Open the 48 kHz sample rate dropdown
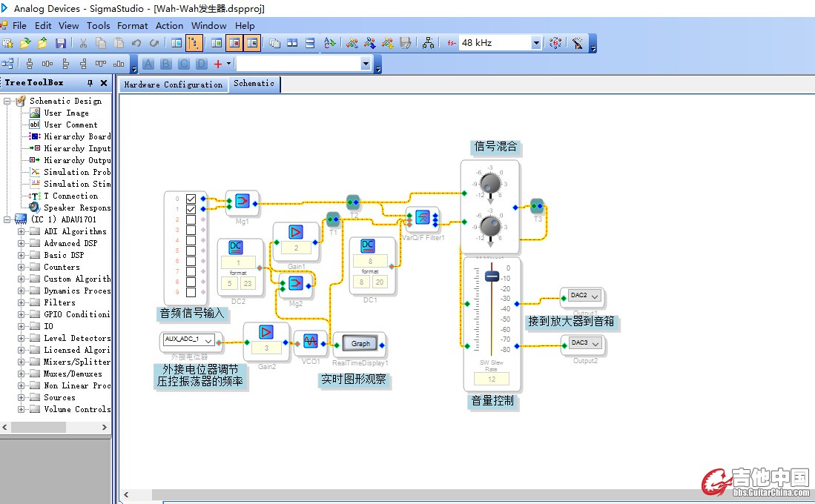Image resolution: width=815 pixels, height=504 pixels. tap(536, 43)
